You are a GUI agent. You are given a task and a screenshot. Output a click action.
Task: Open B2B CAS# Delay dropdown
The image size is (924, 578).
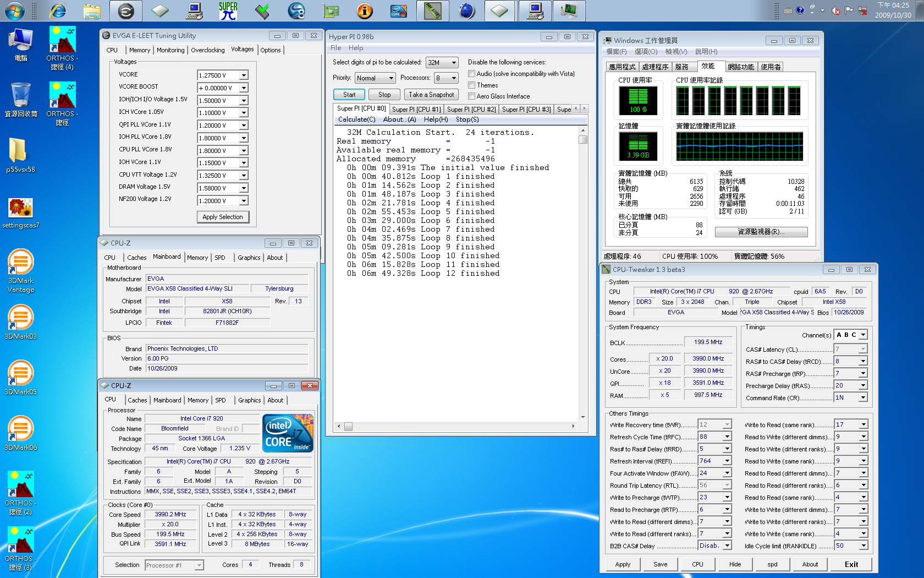[x=727, y=546]
